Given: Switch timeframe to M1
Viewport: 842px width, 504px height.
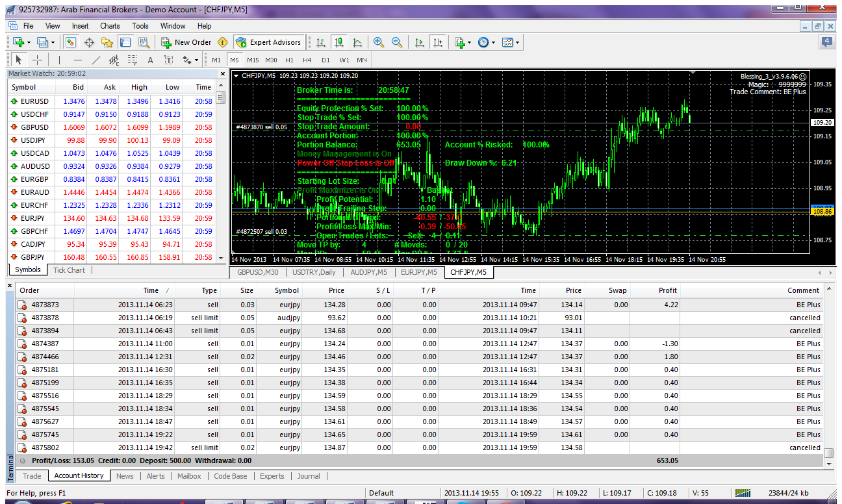Looking at the screenshot, I should (x=216, y=60).
